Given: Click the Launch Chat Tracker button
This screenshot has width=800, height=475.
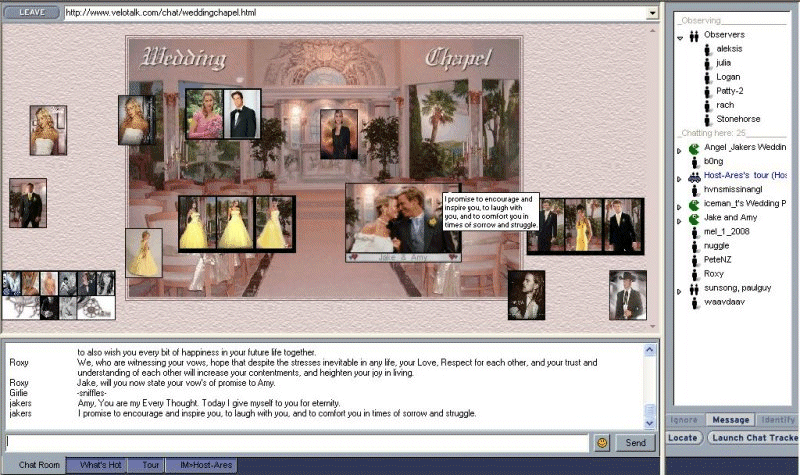Looking at the screenshot, I should (x=754, y=438).
